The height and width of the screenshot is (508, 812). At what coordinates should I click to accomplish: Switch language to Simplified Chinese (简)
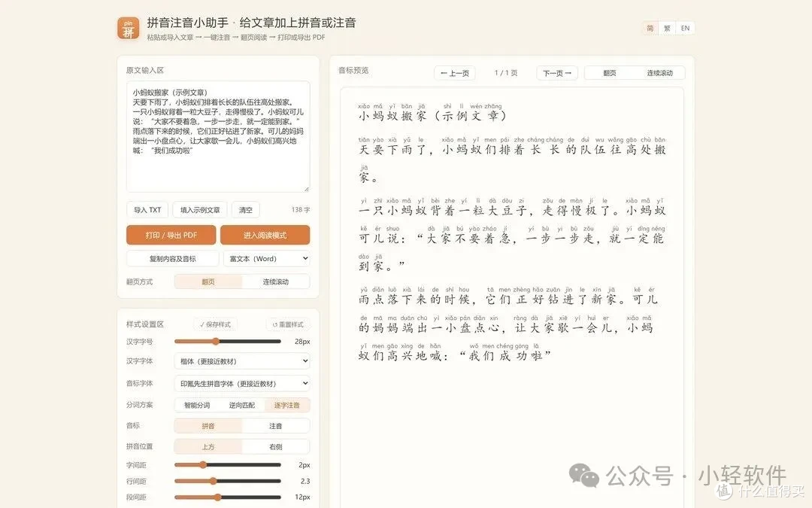[650, 29]
